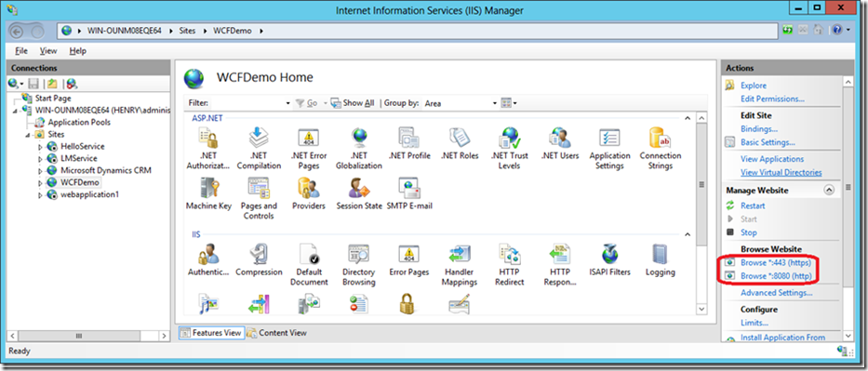Collapse the Sites tree node
The height and width of the screenshot is (371, 868).
(28, 135)
